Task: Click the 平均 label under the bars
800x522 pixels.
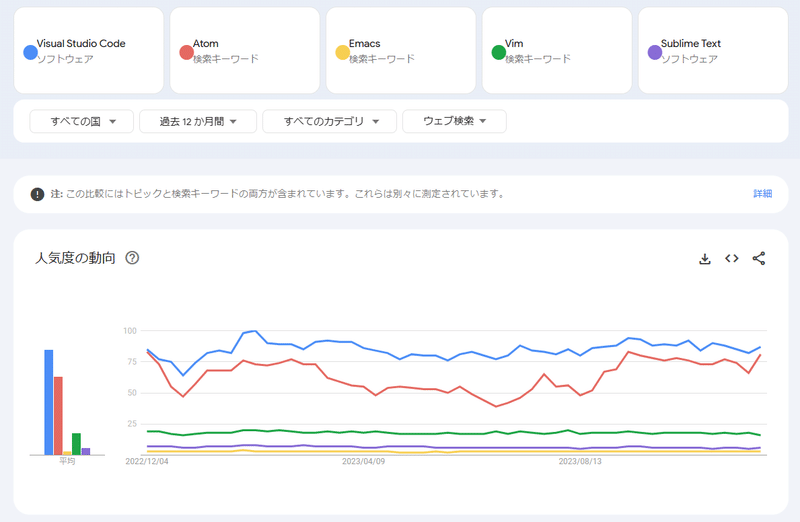Action: [x=67, y=461]
